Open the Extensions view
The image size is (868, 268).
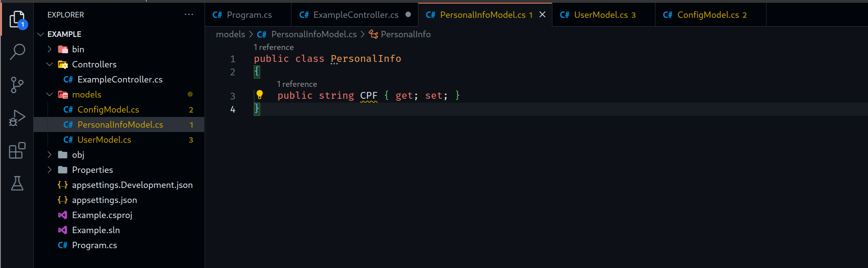point(17,151)
